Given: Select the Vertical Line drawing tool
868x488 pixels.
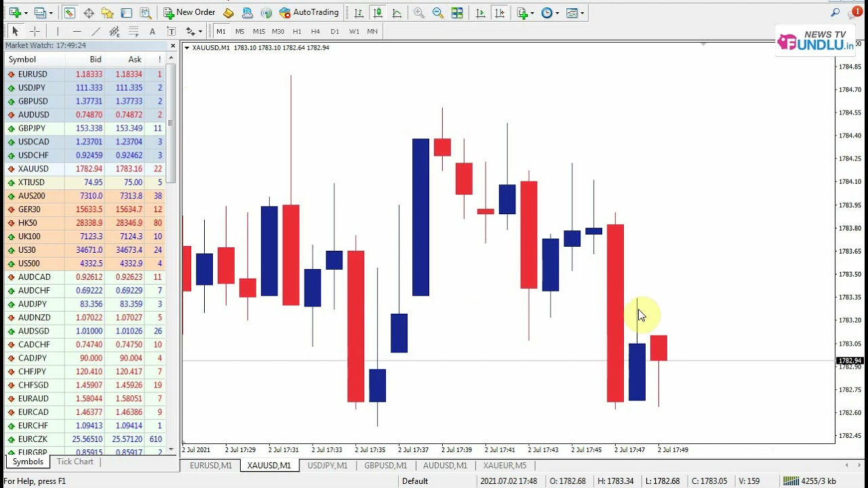Looking at the screenshot, I should [58, 31].
